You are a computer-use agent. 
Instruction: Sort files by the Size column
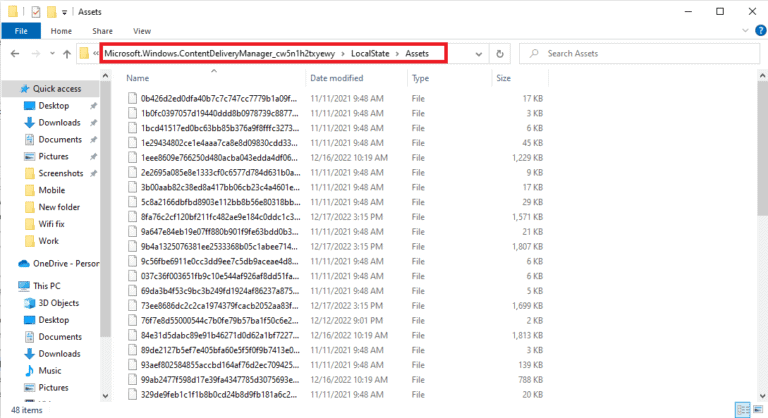click(x=503, y=78)
